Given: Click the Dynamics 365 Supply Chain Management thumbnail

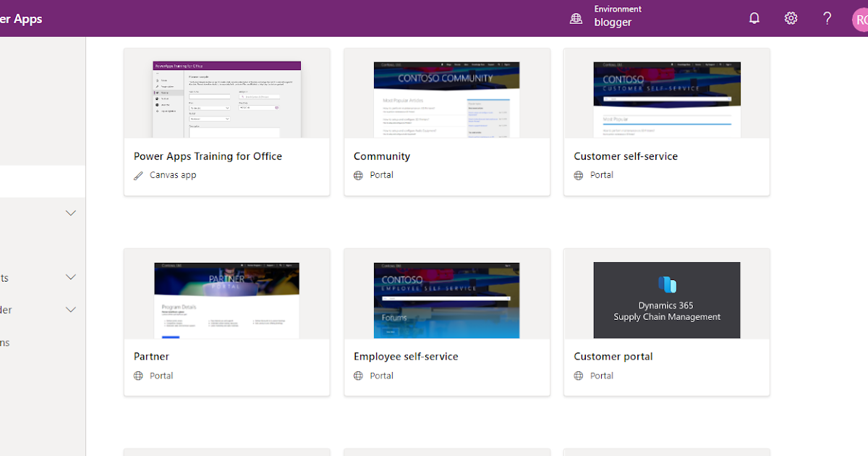Looking at the screenshot, I should point(666,300).
